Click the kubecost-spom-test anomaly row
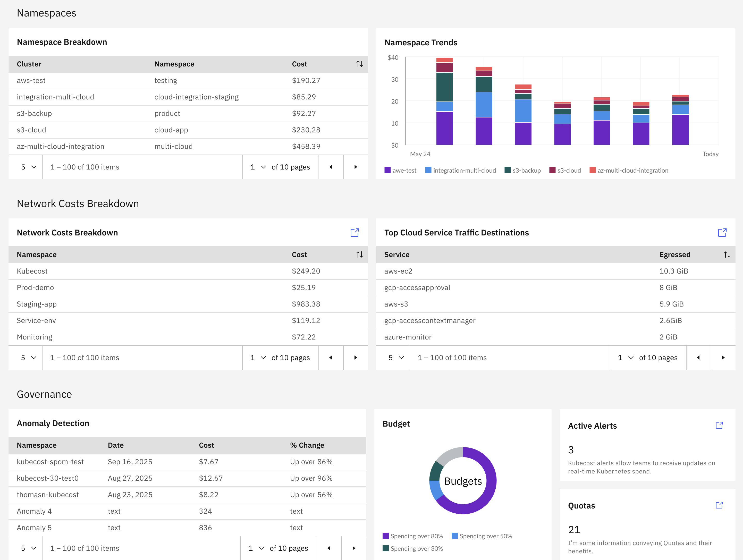Viewport: 743px width, 560px height. click(x=50, y=462)
